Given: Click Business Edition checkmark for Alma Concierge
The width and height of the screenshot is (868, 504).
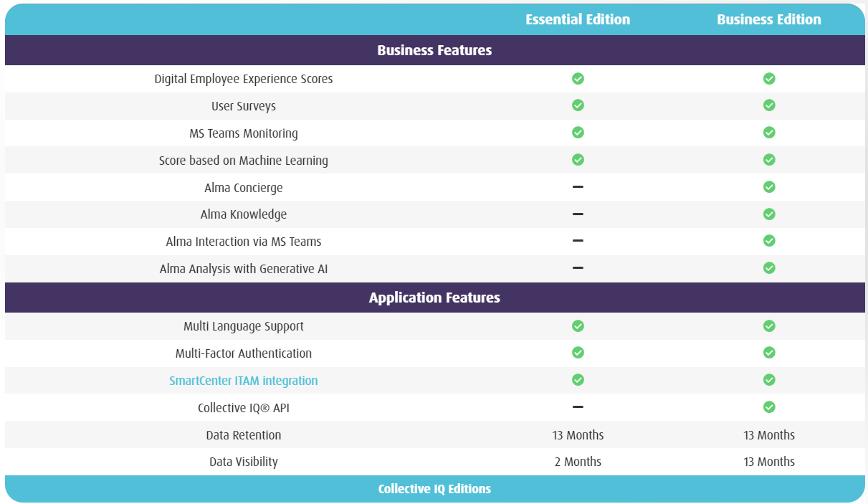Looking at the screenshot, I should point(769,187).
